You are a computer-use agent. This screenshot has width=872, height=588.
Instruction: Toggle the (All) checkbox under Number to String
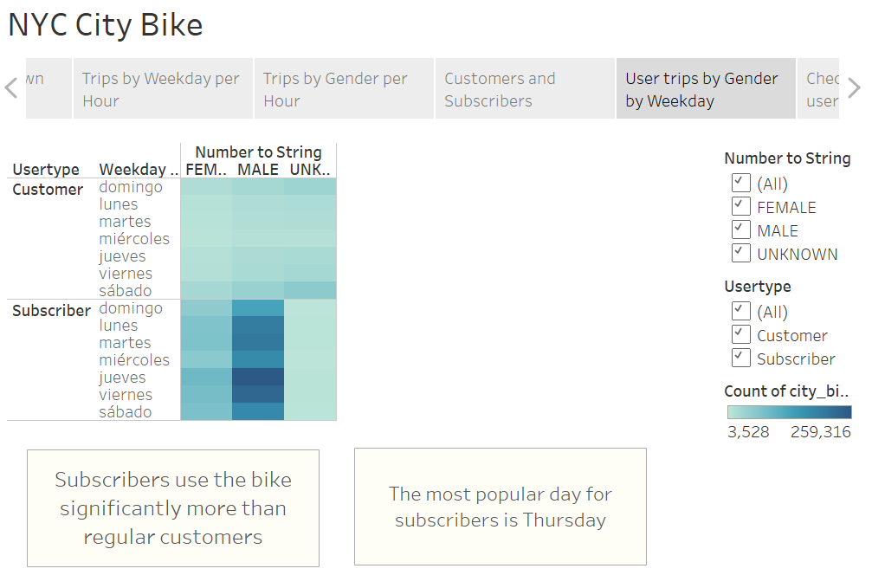point(740,183)
